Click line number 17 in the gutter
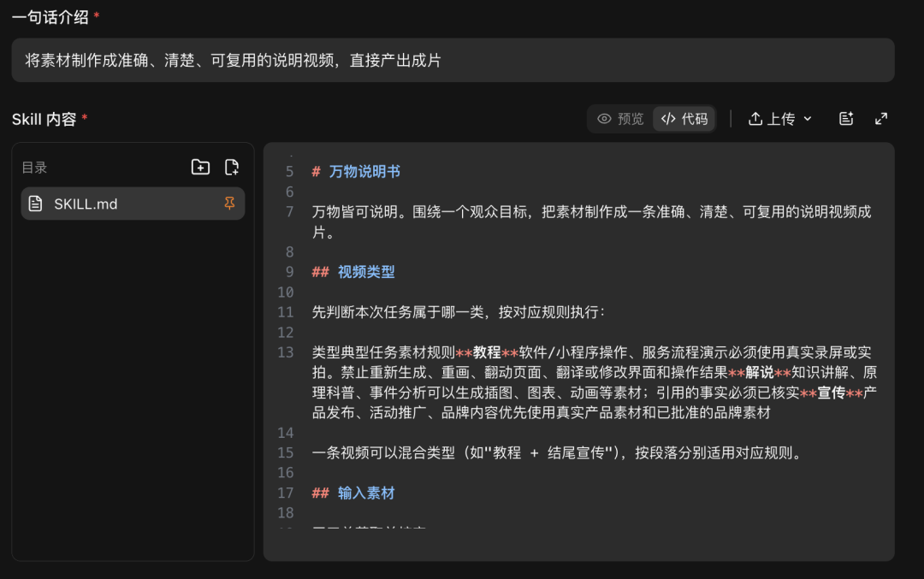The height and width of the screenshot is (579, 924). [285, 493]
